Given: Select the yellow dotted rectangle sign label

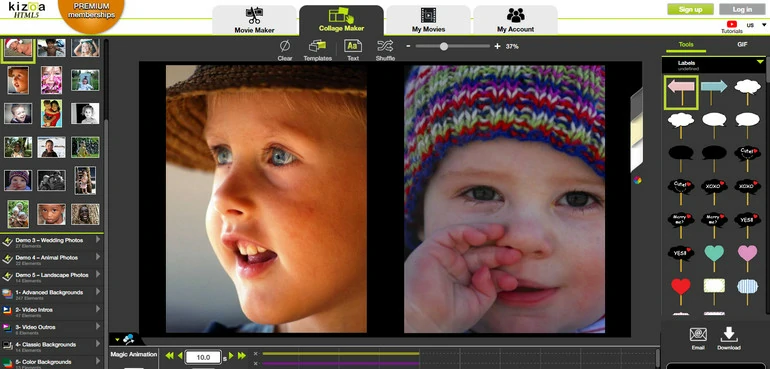Looking at the screenshot, I should point(714,291).
